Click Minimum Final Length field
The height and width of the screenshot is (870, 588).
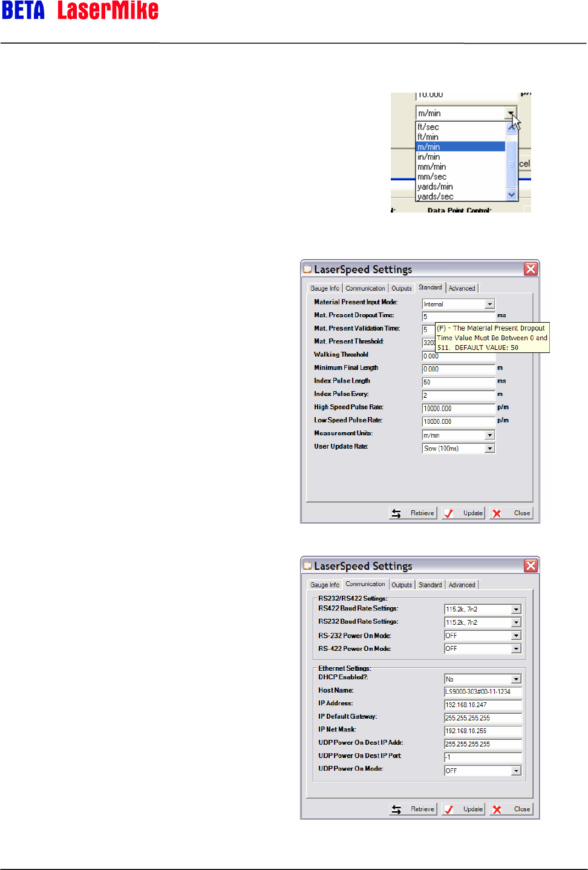pyautogui.click(x=459, y=369)
